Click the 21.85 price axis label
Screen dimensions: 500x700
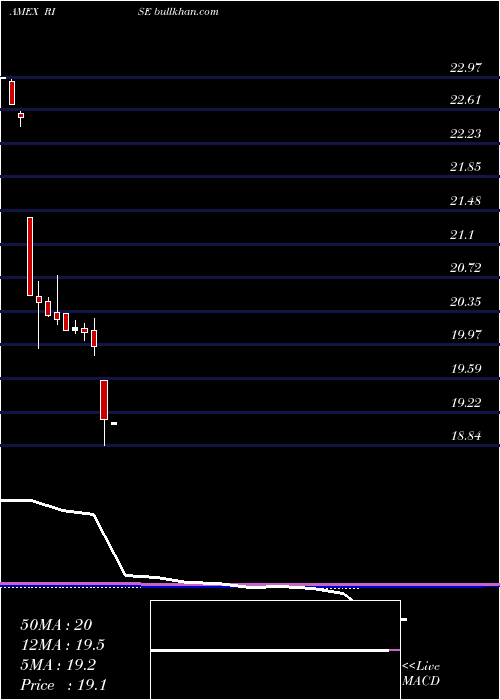click(x=466, y=167)
